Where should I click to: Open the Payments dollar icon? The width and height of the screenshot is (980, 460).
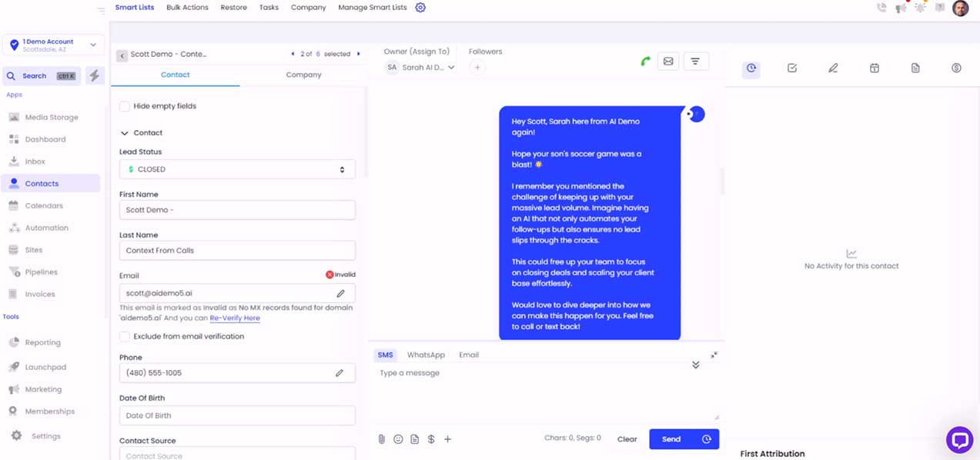[956, 68]
